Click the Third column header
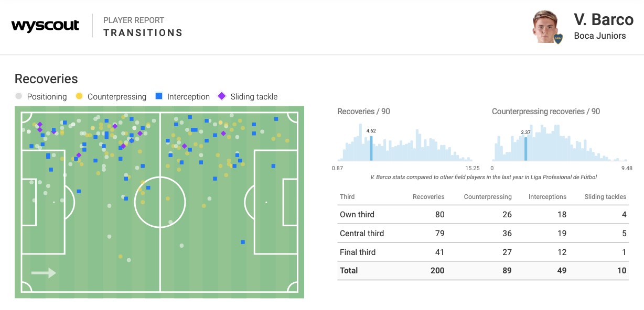Image resolution: width=644 pixels, height=310 pixels. (x=347, y=197)
